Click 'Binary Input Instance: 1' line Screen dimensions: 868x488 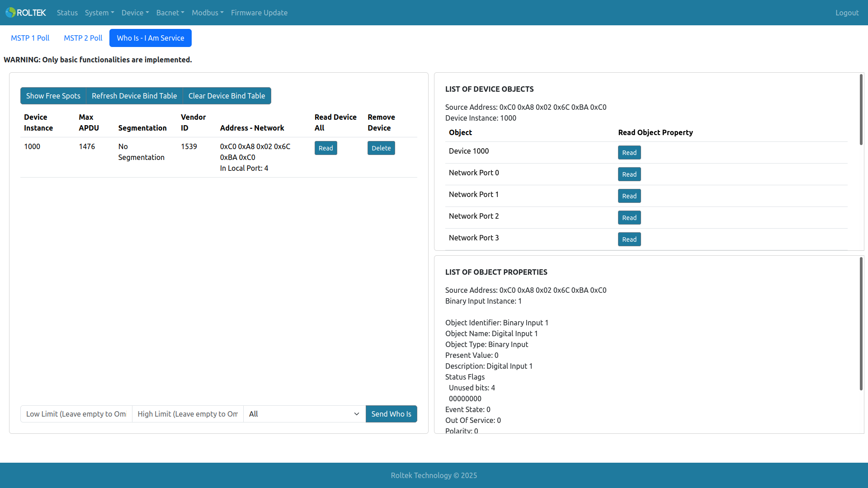point(483,301)
